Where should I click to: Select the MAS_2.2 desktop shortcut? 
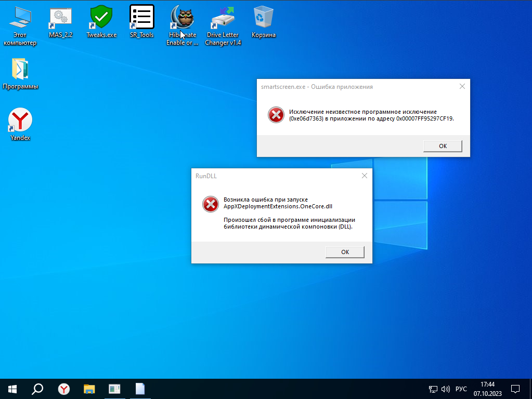tap(60, 23)
